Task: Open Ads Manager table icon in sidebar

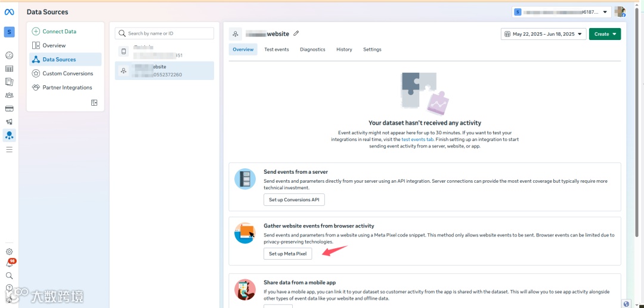Action: click(10, 69)
